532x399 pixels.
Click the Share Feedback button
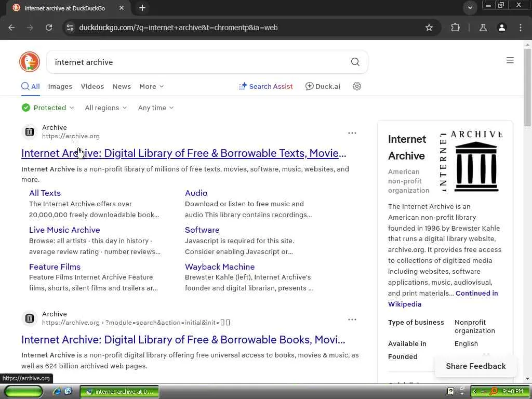point(476,366)
